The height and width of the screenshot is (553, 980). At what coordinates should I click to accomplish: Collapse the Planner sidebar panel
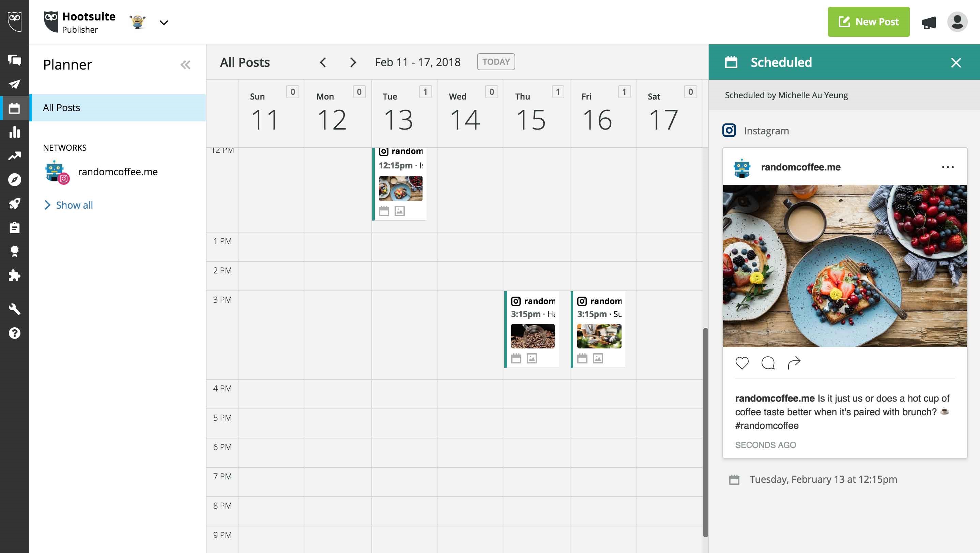(185, 65)
